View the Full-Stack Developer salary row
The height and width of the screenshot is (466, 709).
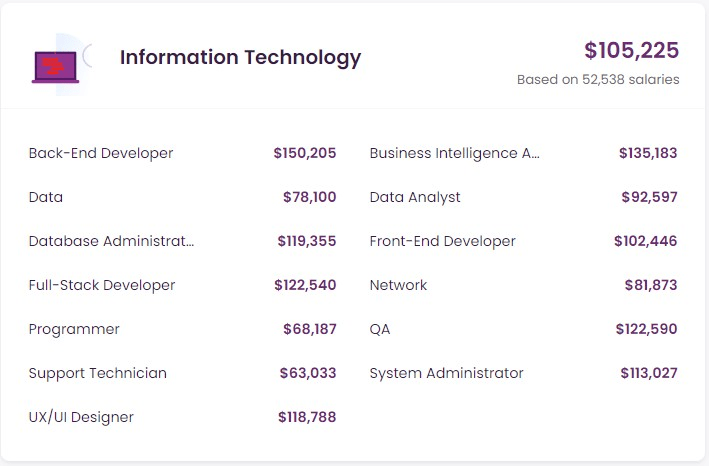(102, 285)
